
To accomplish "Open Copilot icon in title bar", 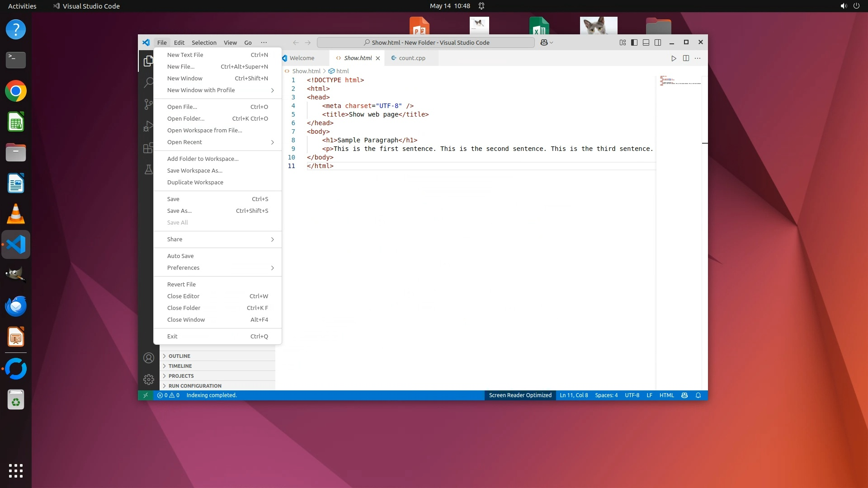I will [x=544, y=42].
